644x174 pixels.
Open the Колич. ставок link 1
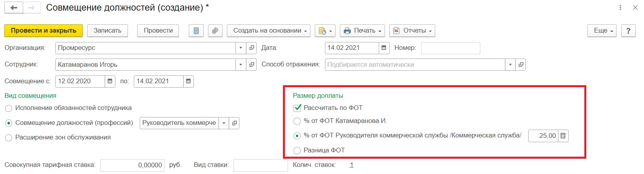point(352,165)
